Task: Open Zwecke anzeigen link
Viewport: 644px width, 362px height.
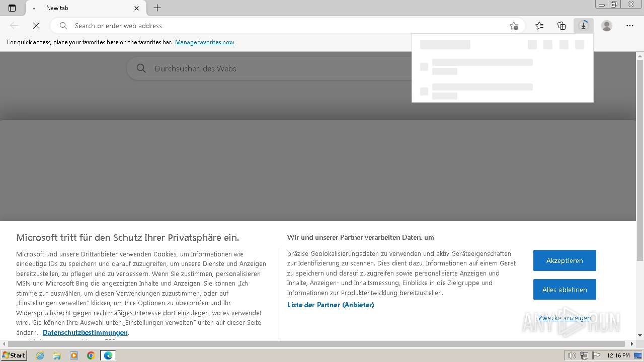Action: pos(565,318)
